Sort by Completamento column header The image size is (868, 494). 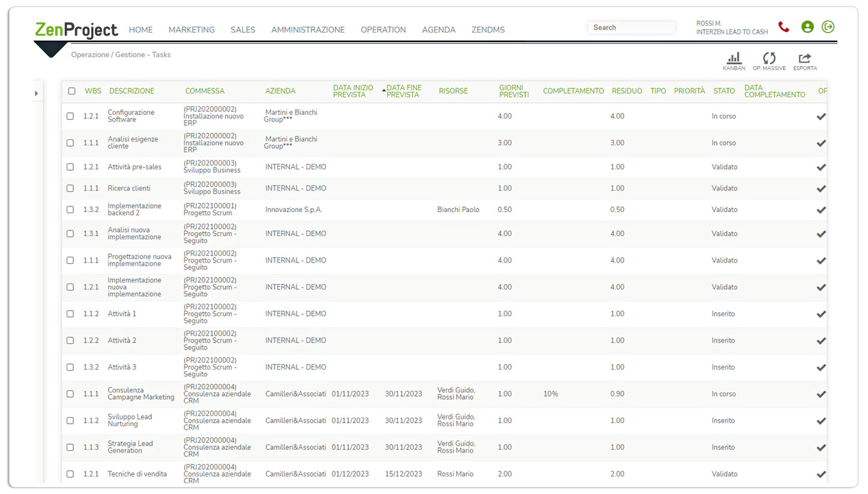pos(573,91)
